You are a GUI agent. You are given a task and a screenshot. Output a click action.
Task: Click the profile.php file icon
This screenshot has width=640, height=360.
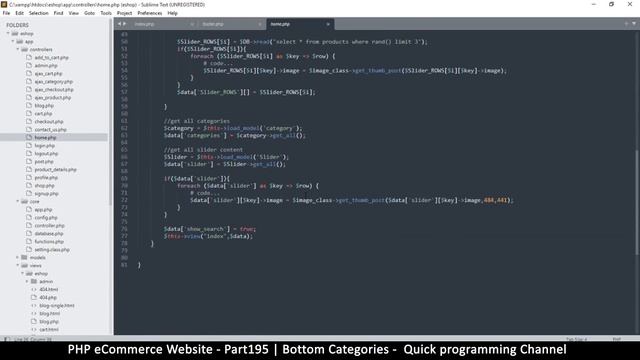[x=29, y=178]
